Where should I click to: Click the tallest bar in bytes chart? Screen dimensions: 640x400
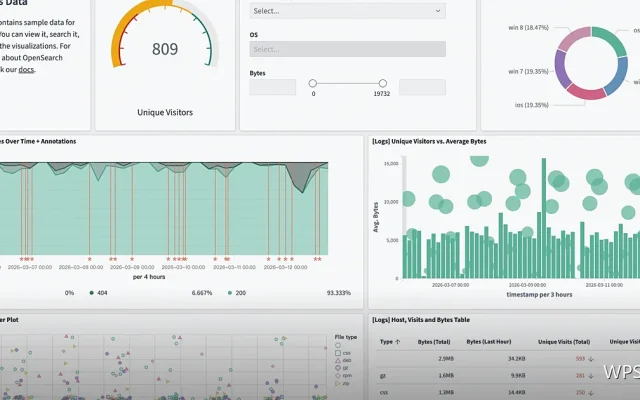pyautogui.click(x=544, y=218)
